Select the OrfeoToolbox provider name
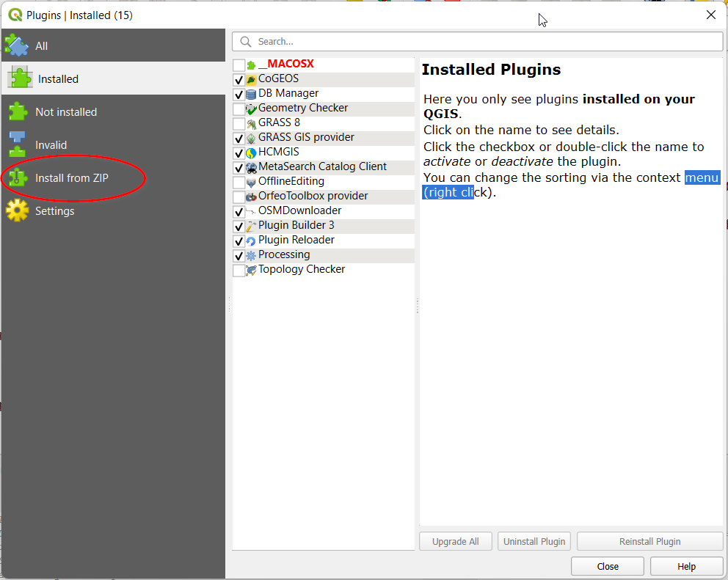This screenshot has height=580, width=728. pyautogui.click(x=313, y=196)
